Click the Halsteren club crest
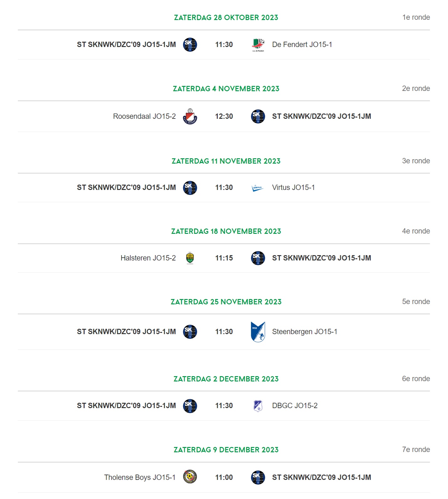The width and height of the screenshot is (448, 499). 190,258
